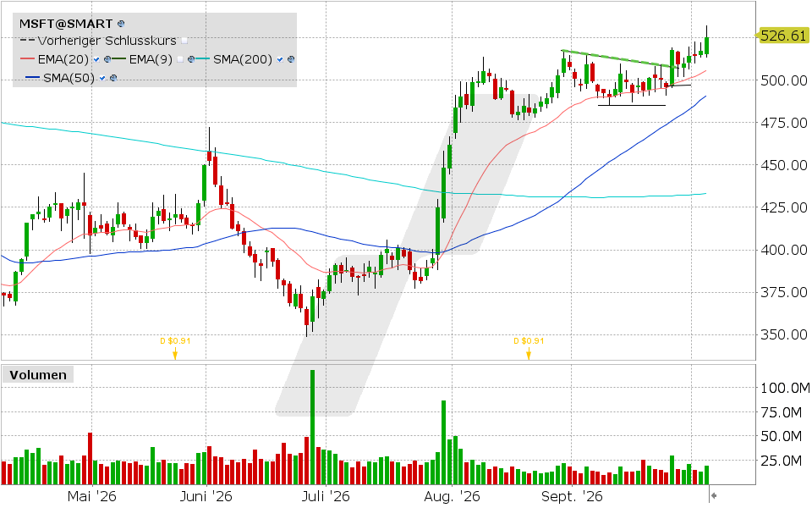Click the 75.0M volume axis label
812x508 pixels.
point(782,412)
